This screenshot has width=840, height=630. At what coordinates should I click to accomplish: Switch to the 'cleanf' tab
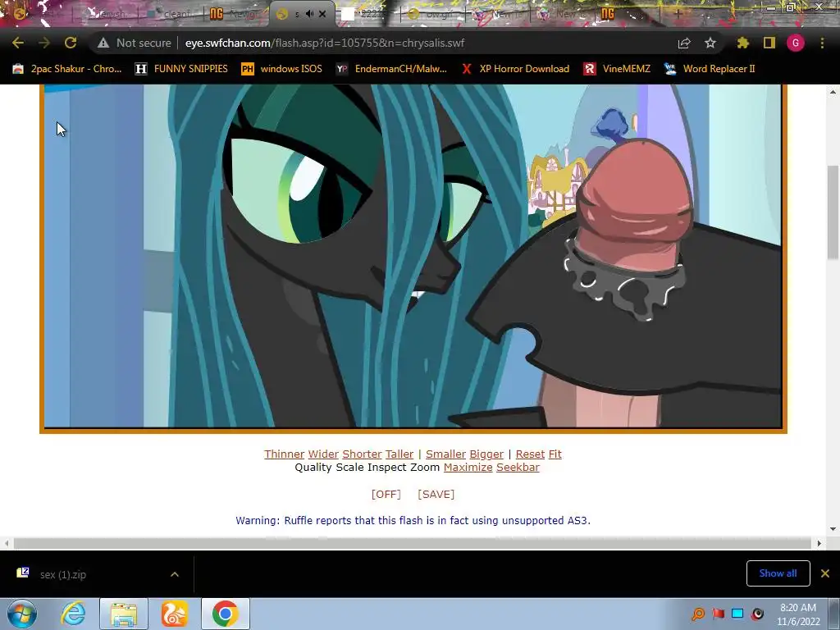pos(171,14)
